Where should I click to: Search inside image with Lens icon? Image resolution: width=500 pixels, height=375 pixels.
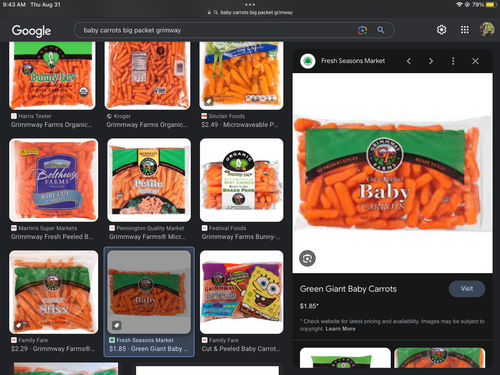click(x=307, y=258)
